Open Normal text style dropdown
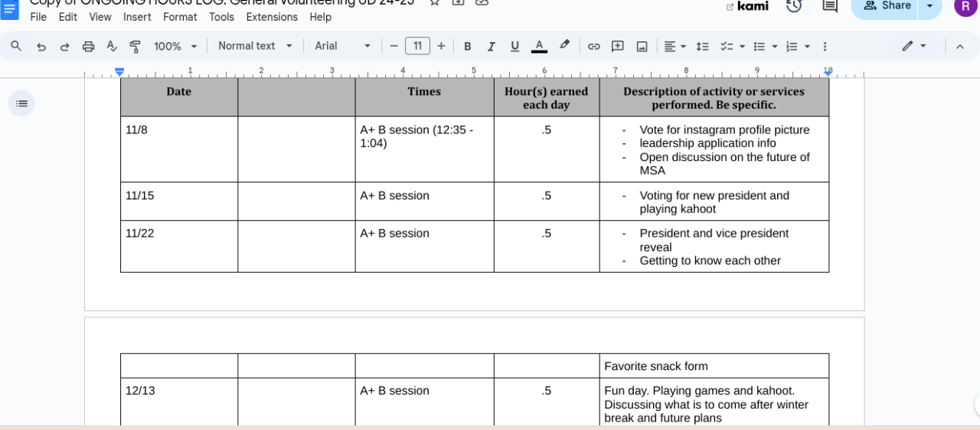Image resolution: width=980 pixels, height=430 pixels. tap(255, 46)
